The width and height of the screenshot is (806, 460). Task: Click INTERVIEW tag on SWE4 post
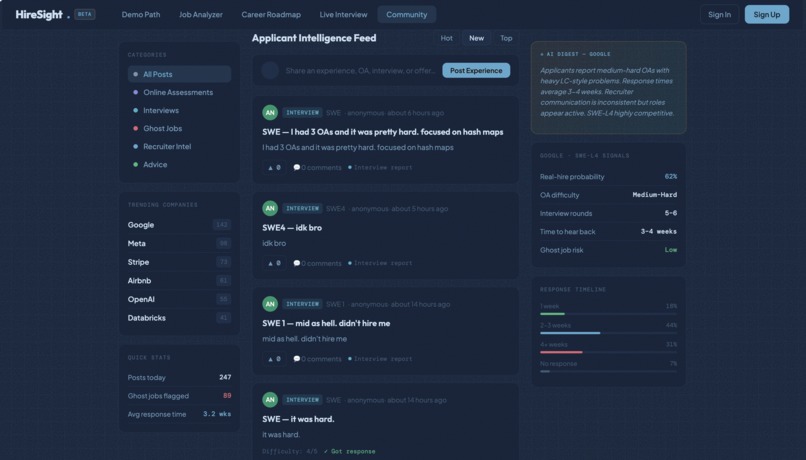[x=302, y=208]
